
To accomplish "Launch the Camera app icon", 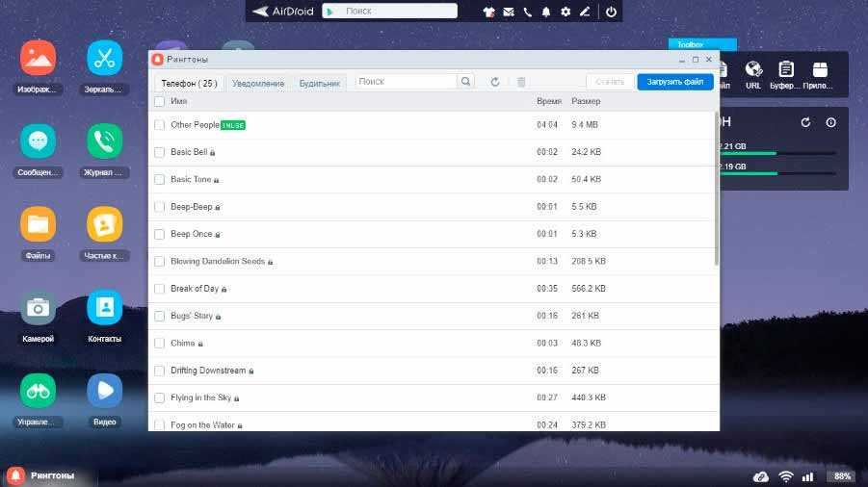I will 39,307.
